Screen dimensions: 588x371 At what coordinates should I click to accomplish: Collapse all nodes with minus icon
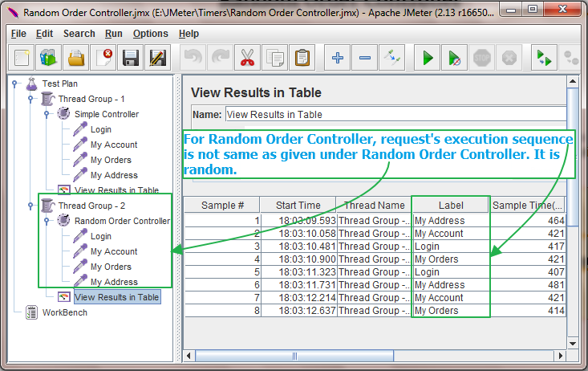[x=365, y=58]
